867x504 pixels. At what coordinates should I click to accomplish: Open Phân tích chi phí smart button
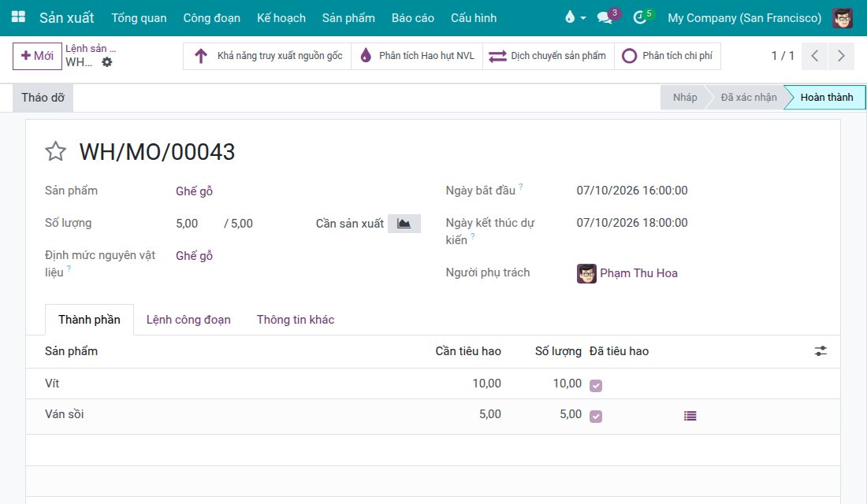[x=668, y=56]
